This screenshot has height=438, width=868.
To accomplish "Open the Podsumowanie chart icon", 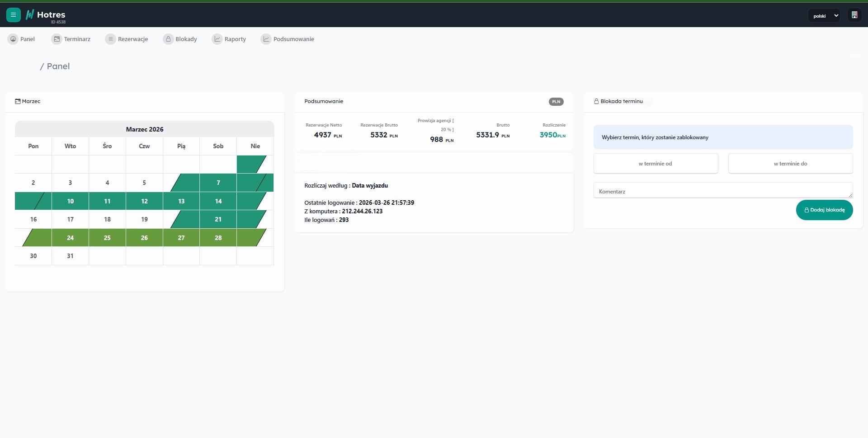I will pos(266,39).
